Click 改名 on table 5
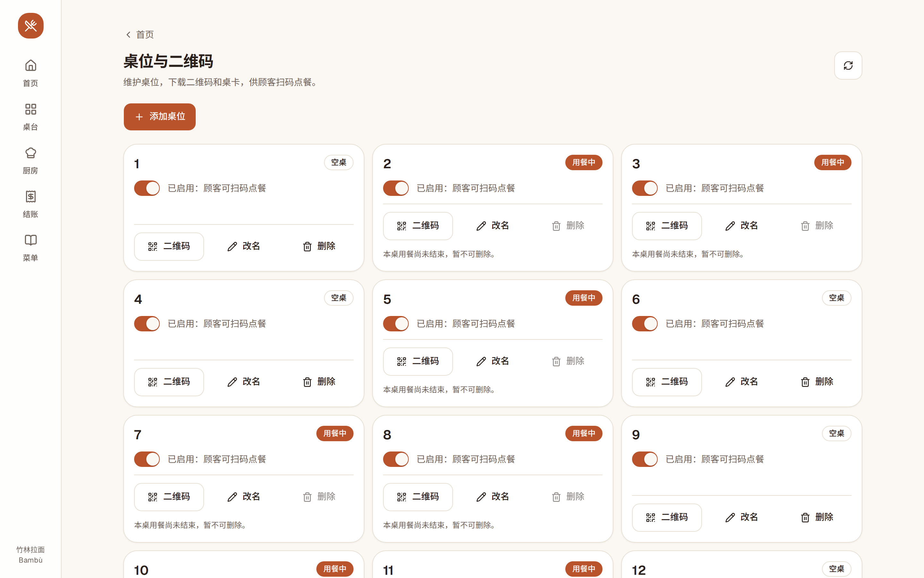924x578 pixels. click(x=492, y=361)
